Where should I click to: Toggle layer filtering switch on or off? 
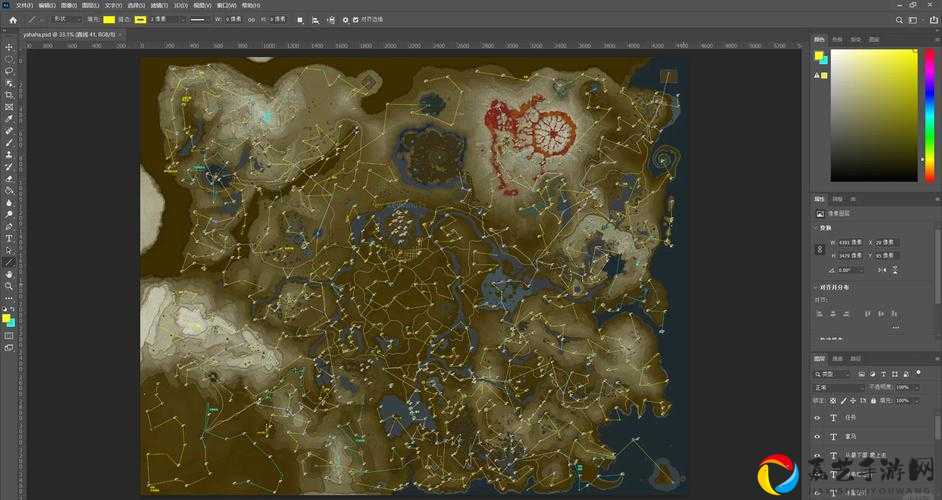[x=919, y=373]
